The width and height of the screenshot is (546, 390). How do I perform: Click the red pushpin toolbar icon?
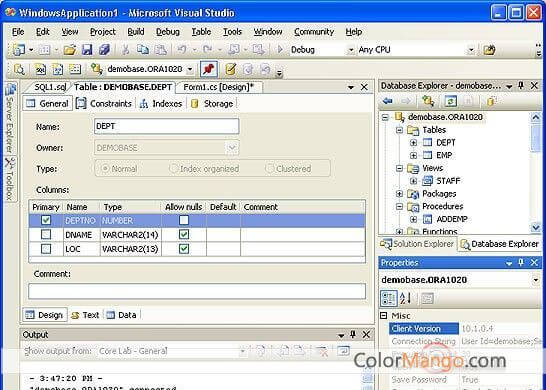[x=209, y=69]
